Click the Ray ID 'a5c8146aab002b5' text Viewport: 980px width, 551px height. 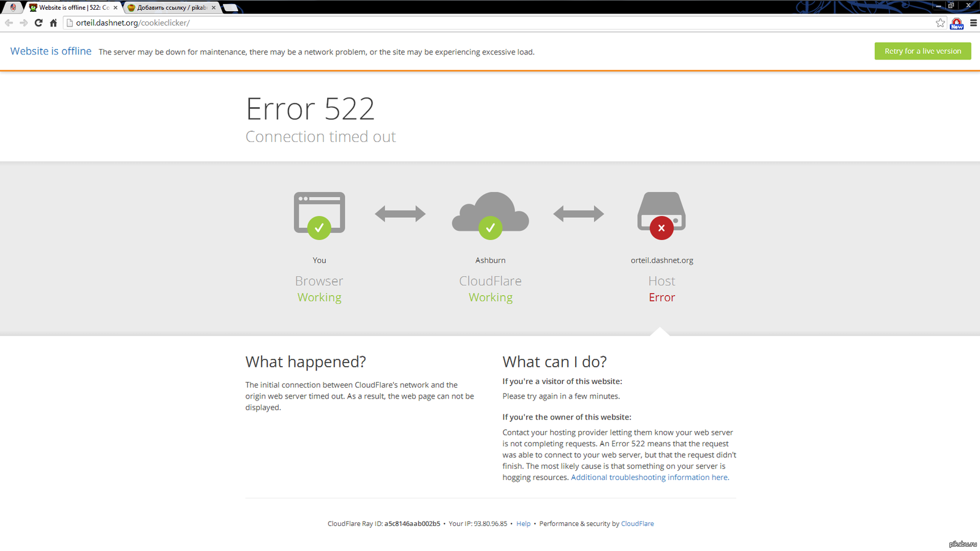(x=412, y=523)
